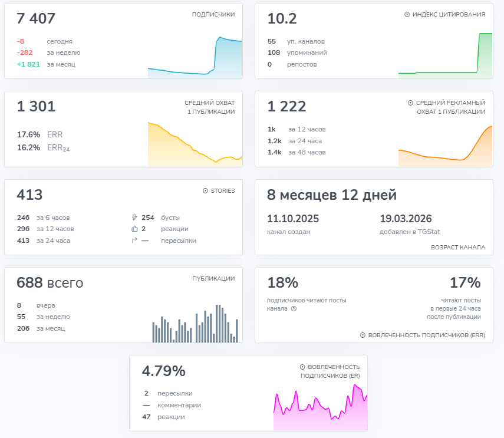Click the 0 репостов row

292,64
